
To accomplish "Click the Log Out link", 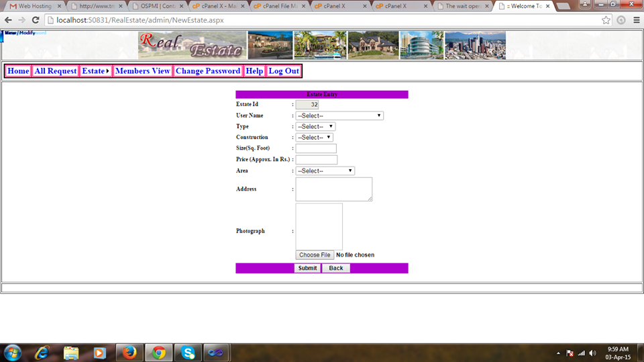I will (284, 71).
